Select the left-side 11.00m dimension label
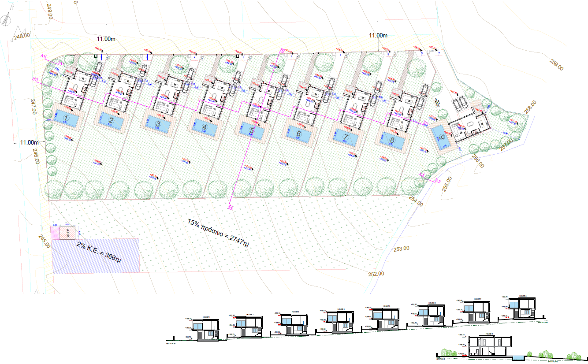This screenshot has width=588, height=364. (30, 142)
